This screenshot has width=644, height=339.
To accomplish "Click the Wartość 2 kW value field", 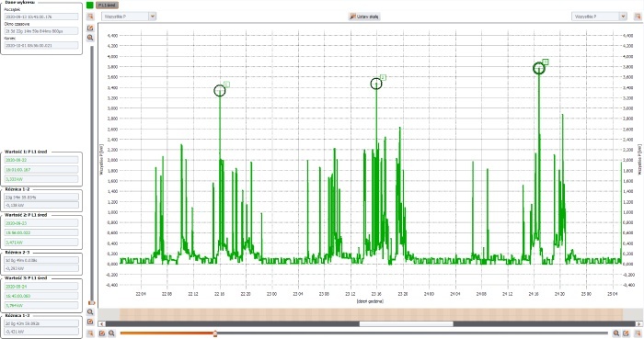I will pyautogui.click(x=41, y=243).
